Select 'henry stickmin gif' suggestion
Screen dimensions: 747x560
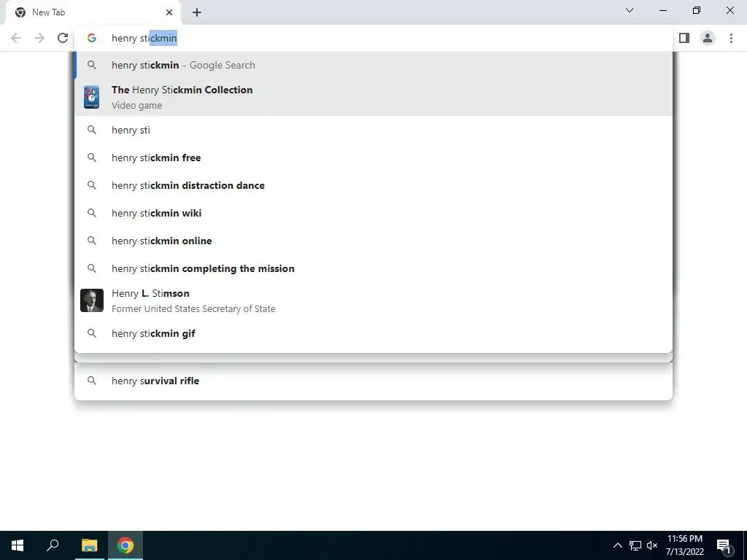coord(373,333)
